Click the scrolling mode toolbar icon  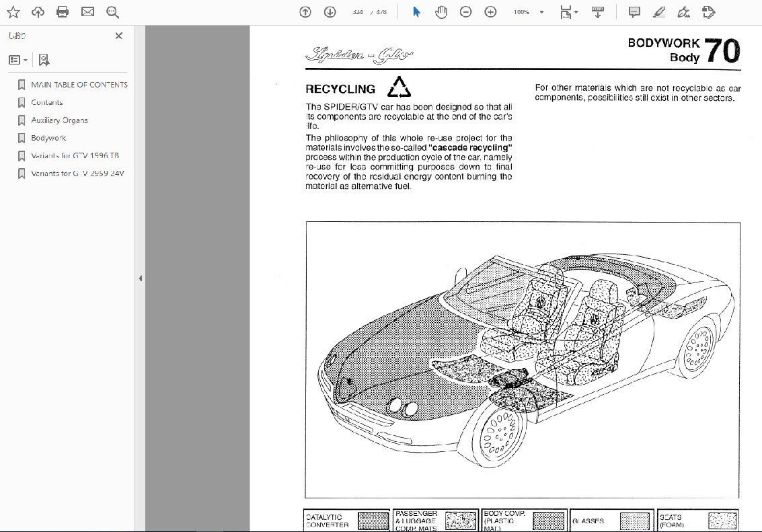598,12
